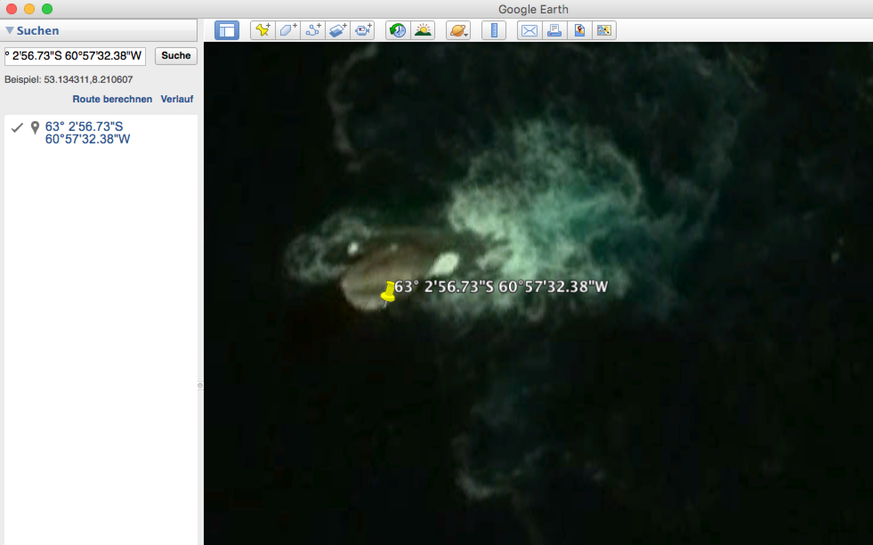Image resolution: width=873 pixels, height=545 pixels.
Task: Click the coordinates search input field
Action: click(75, 56)
